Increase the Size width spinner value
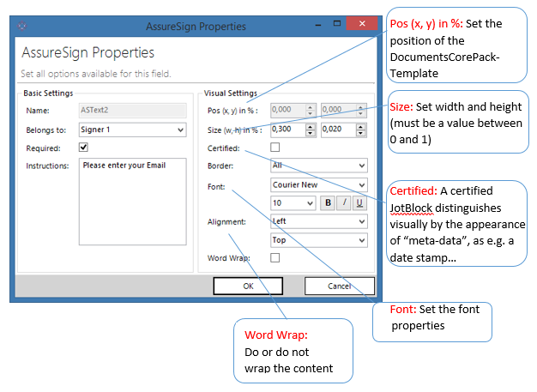 tap(311, 127)
